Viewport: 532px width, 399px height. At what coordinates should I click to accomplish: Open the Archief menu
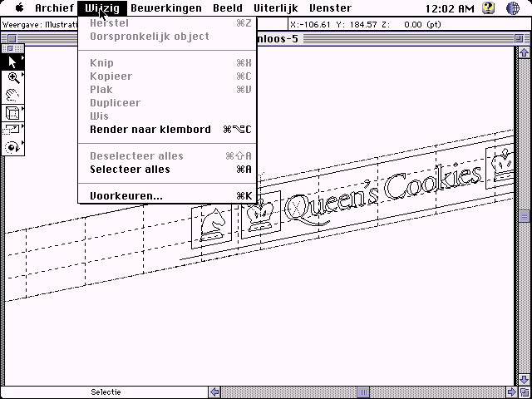point(54,7)
